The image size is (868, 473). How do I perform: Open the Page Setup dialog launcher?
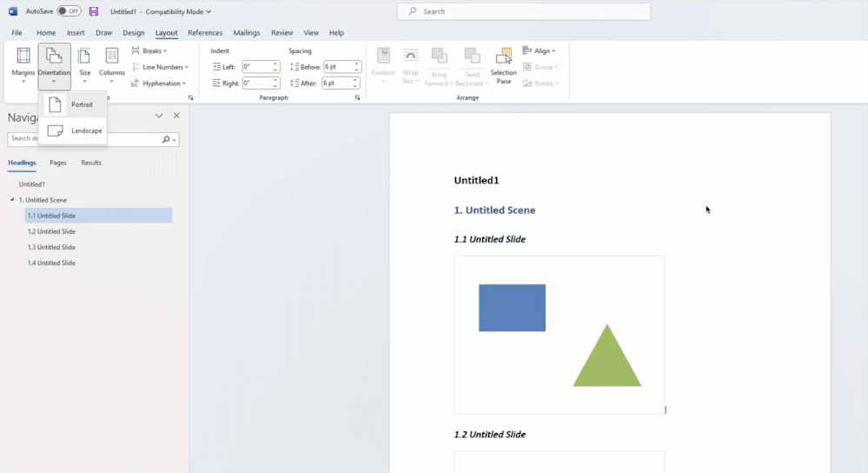[190, 97]
